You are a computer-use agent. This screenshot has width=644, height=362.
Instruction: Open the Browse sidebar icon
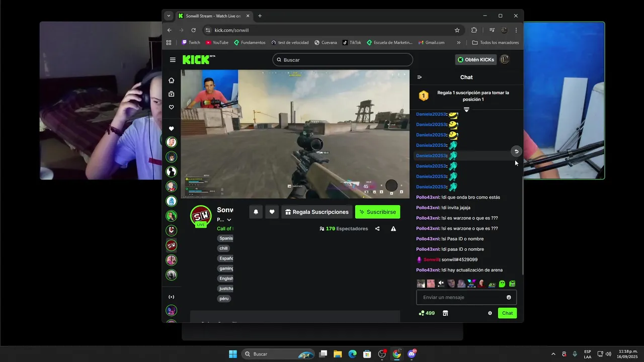pos(172,94)
